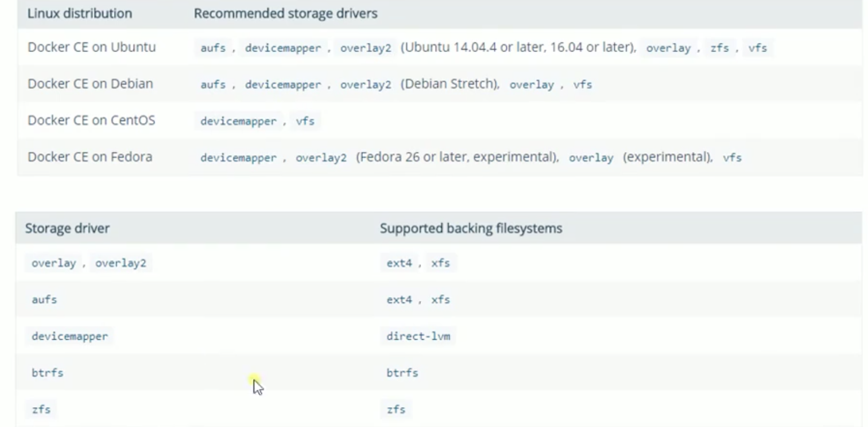This screenshot has width=868, height=427.
Task: Select Docker CE on Debian text
Action: click(90, 84)
